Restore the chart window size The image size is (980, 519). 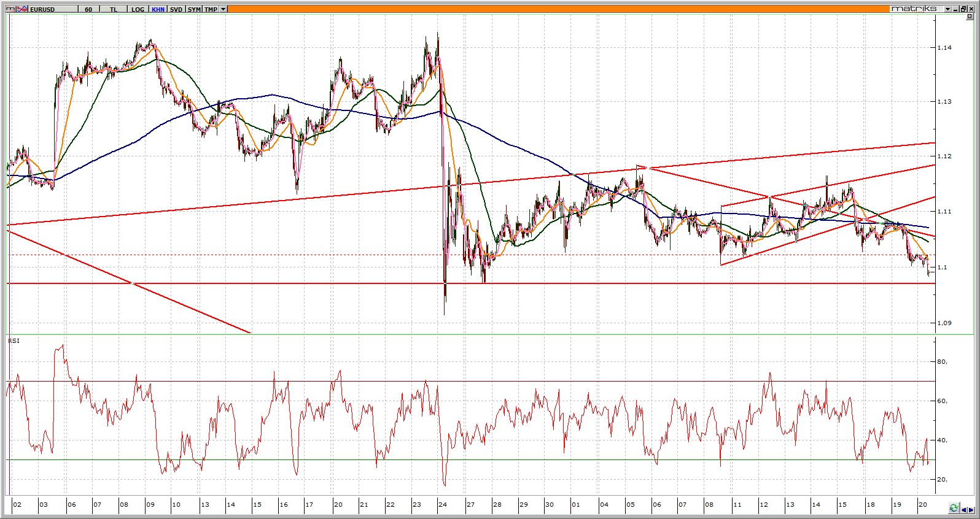point(963,9)
